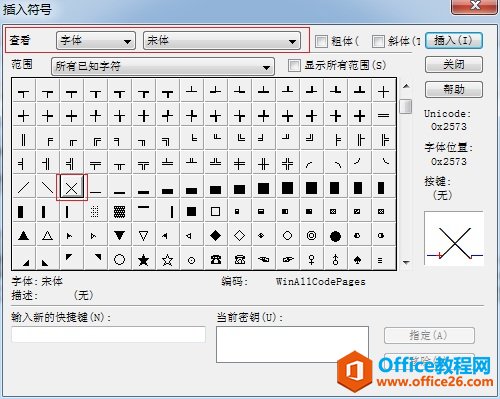
Task: Click the 插入(I) insert button
Action: coord(454,40)
